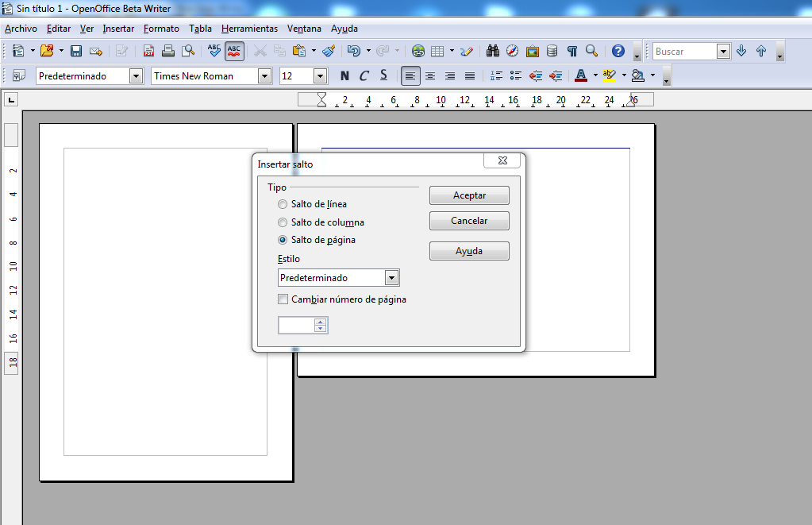Open Data Sources database icon
The height and width of the screenshot is (525, 812).
(x=552, y=51)
